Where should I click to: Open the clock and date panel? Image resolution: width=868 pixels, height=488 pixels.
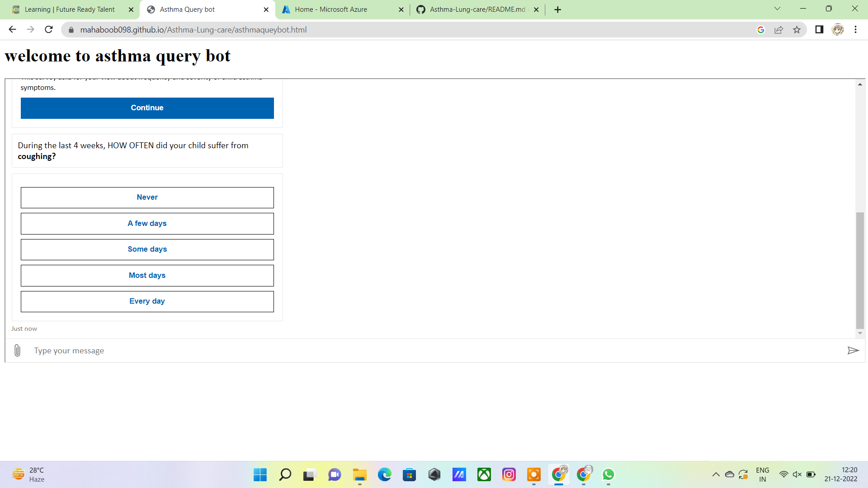(x=840, y=474)
